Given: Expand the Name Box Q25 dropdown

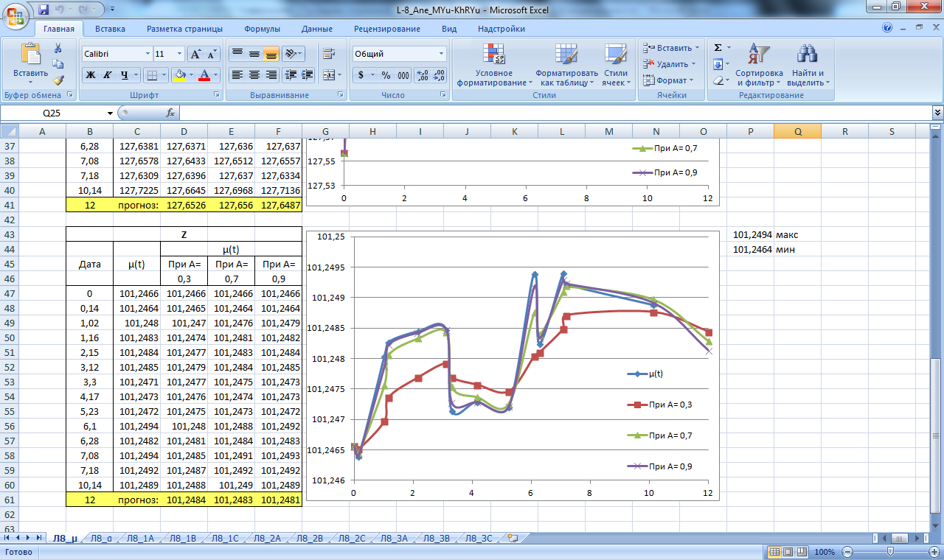Looking at the screenshot, I should click(111, 113).
